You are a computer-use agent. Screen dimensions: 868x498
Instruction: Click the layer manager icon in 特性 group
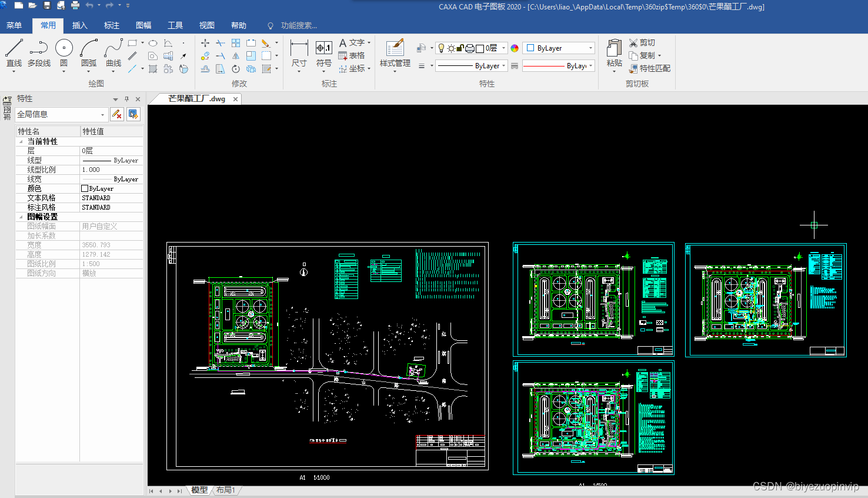pos(422,48)
